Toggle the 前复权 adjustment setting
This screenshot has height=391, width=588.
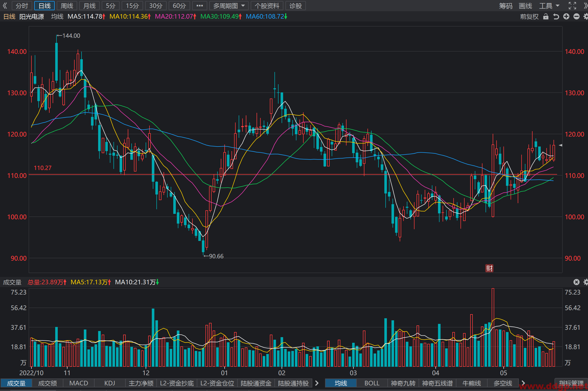(529, 17)
